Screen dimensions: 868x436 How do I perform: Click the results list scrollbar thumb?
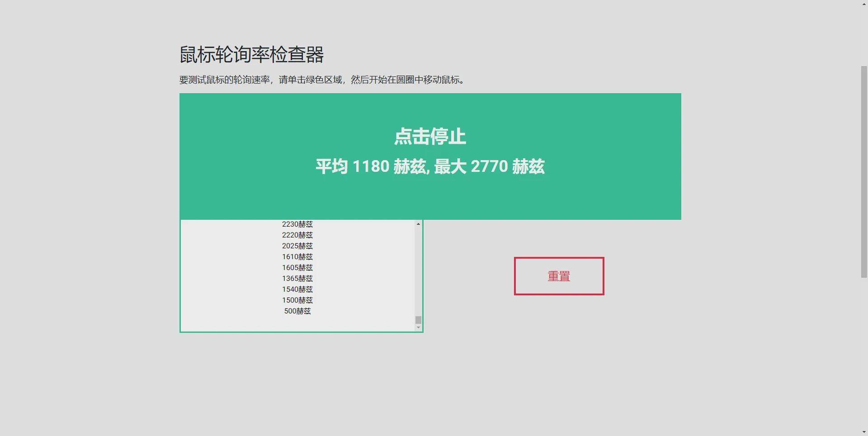(418, 320)
